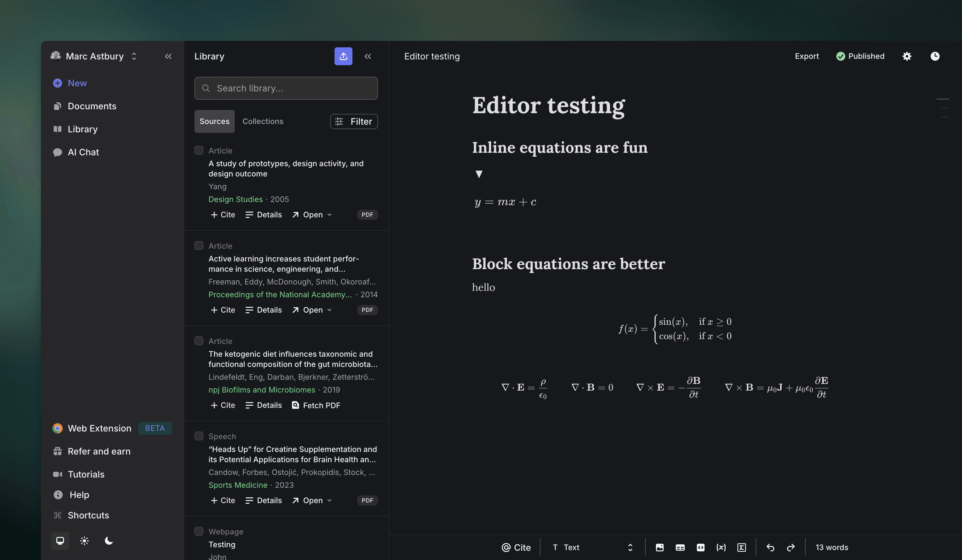This screenshot has height=560, width=962.
Task: Open AI Chat from the sidebar
Action: click(75, 152)
